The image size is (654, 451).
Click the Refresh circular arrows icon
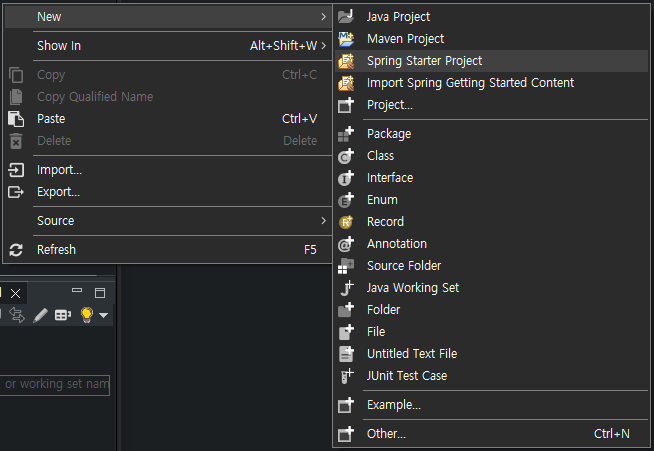[16, 250]
